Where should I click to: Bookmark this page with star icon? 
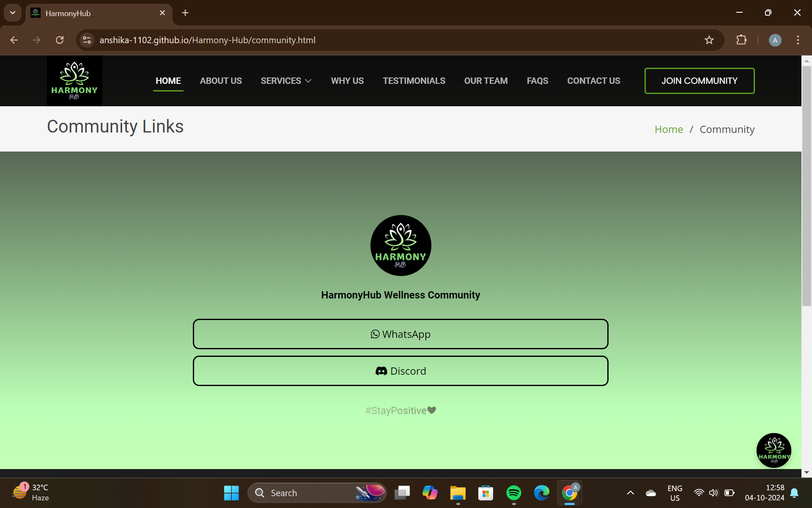click(709, 40)
